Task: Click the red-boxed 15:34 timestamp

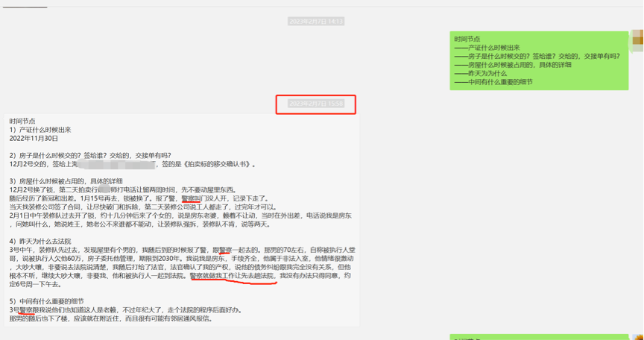Action: (x=316, y=104)
